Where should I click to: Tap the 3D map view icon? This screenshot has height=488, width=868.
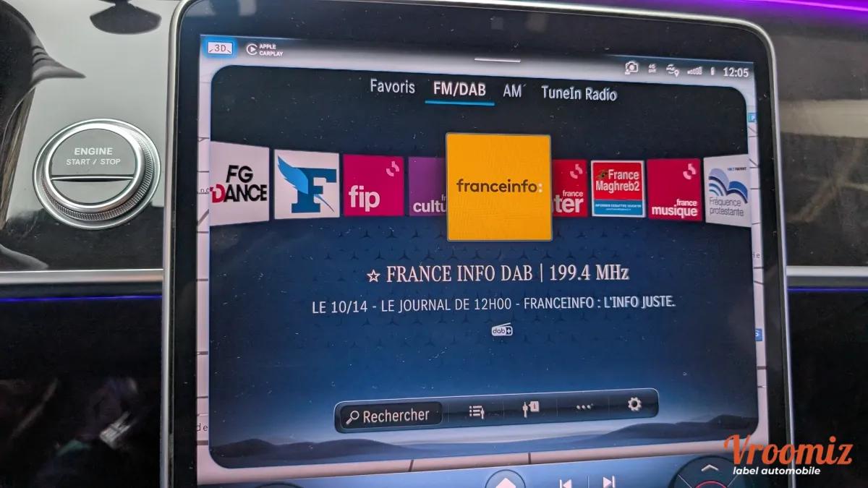click(219, 48)
